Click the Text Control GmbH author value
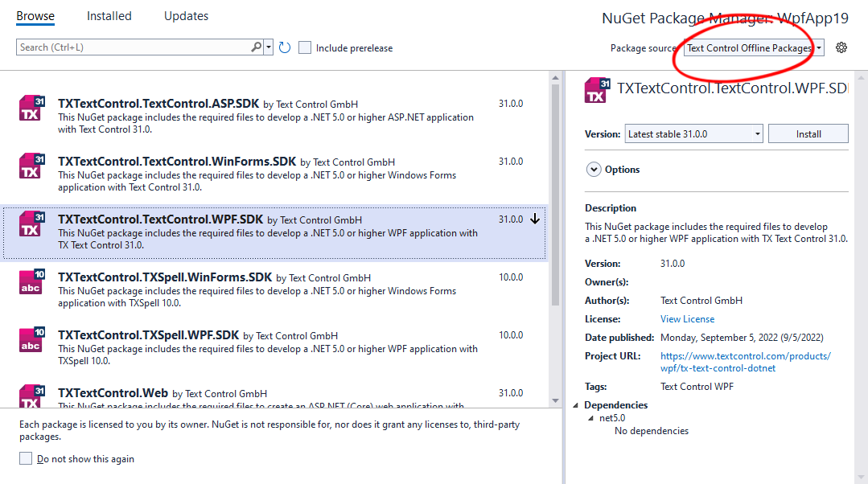 tap(701, 301)
